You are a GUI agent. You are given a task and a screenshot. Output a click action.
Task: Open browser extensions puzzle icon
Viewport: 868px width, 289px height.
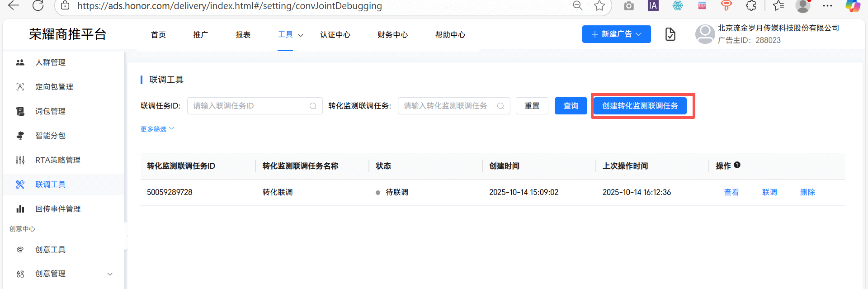(751, 6)
